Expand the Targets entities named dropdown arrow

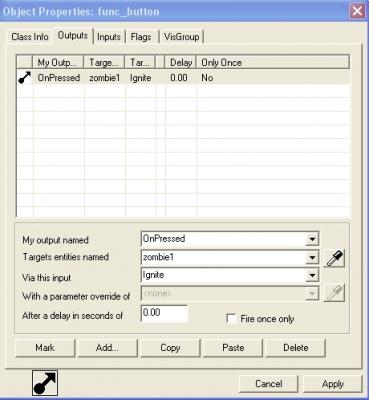(312, 257)
